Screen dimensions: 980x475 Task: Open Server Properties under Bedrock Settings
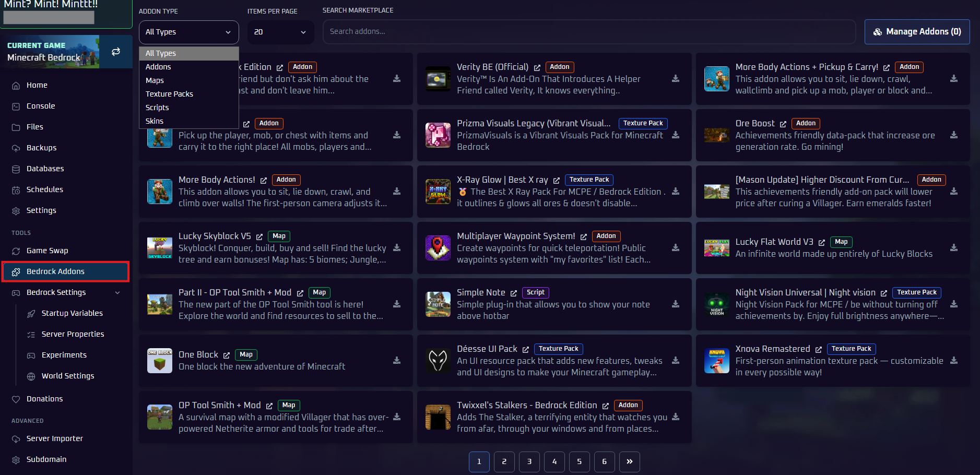(x=73, y=334)
